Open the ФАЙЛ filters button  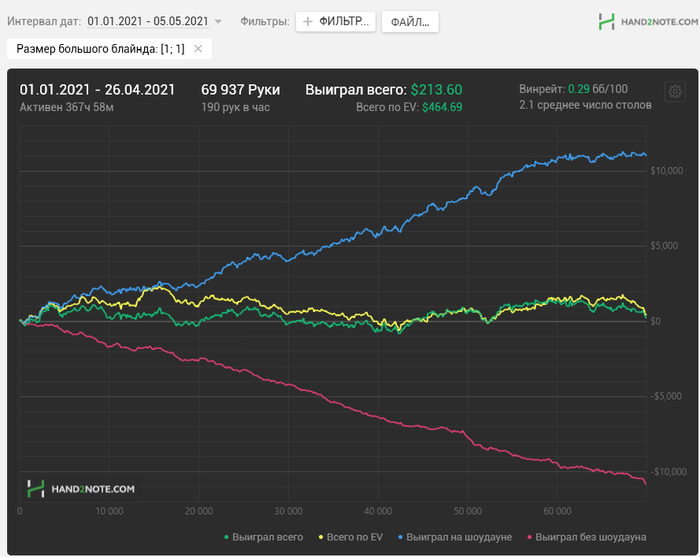[410, 22]
